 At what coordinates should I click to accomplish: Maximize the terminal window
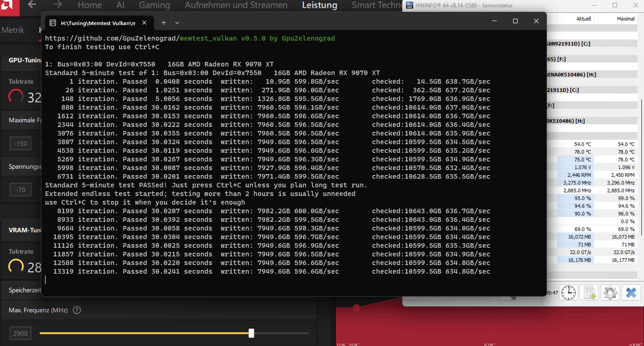(515, 21)
